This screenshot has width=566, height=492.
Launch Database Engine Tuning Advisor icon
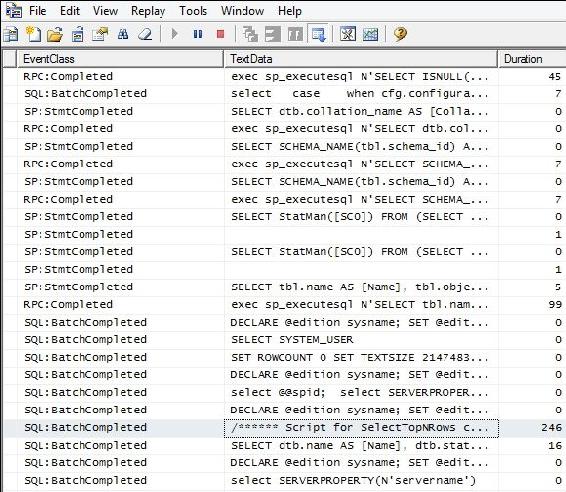click(x=348, y=35)
